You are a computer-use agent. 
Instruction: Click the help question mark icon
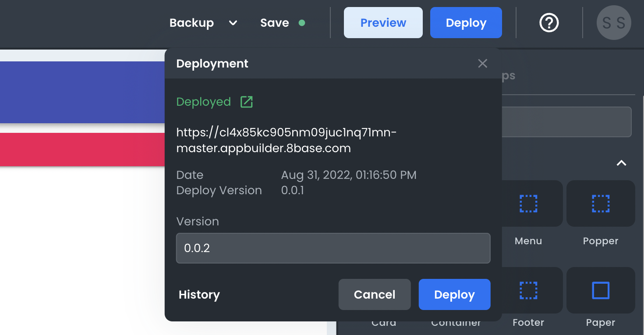tap(549, 23)
